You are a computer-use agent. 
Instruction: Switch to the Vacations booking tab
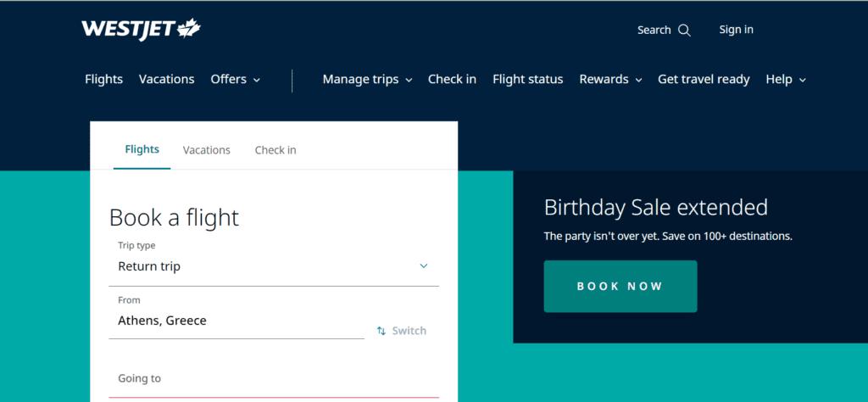click(207, 150)
